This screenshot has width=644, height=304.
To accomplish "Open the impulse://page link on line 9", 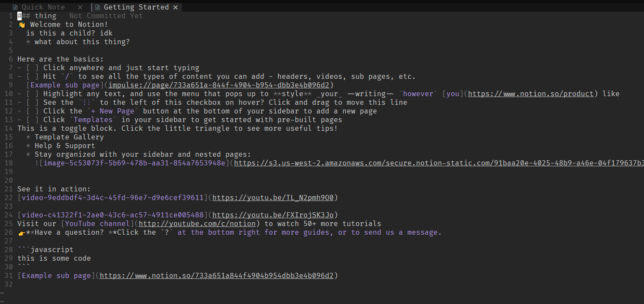I will click(x=219, y=85).
